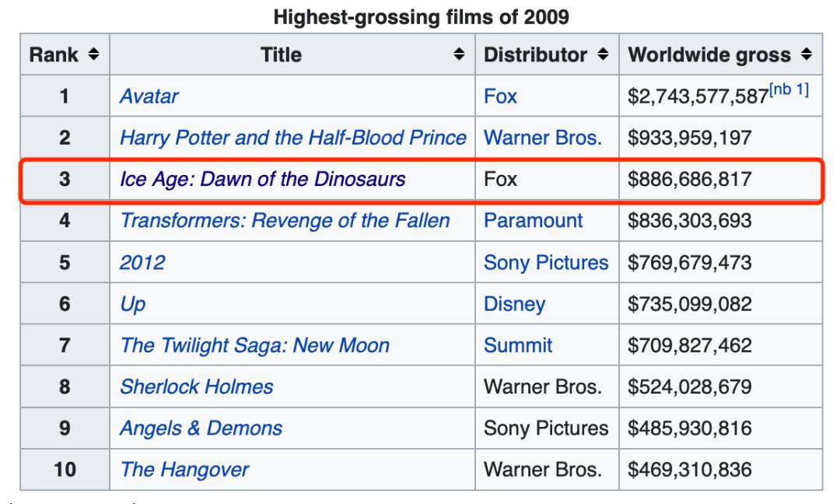The height and width of the screenshot is (504, 840).
Task: Open Transformers: Revenge of the Fallen link
Action: tap(285, 221)
